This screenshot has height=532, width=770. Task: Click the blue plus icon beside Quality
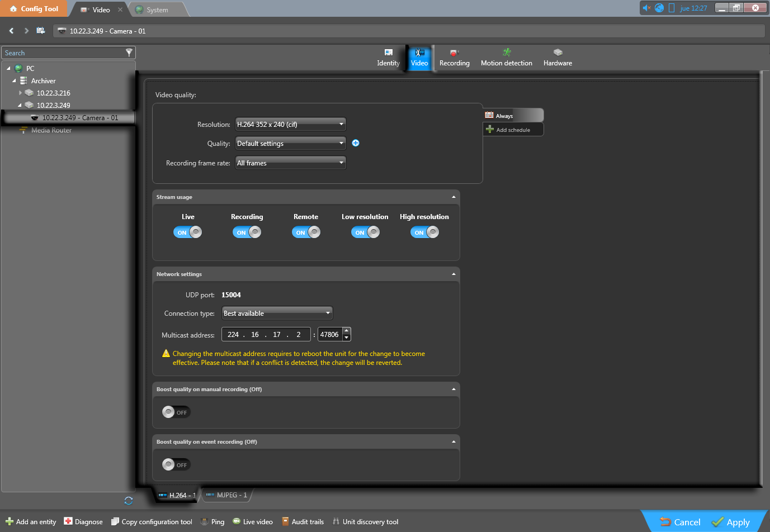[356, 143]
